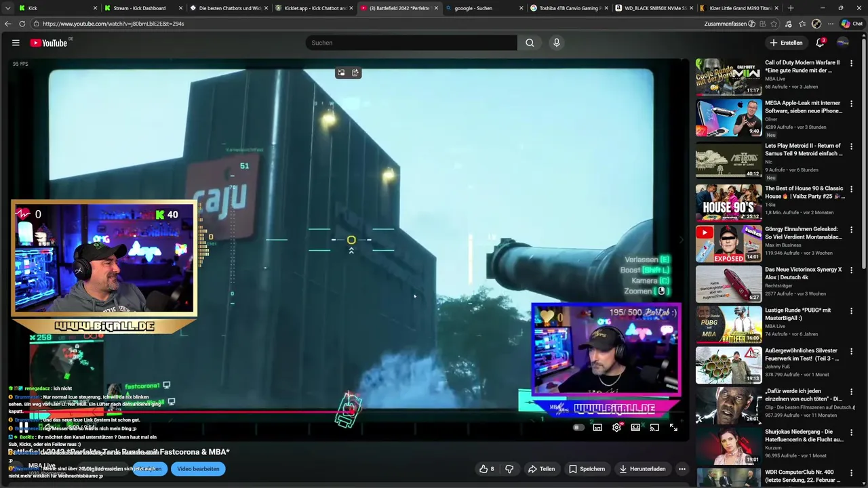Open the YouTube hamburger guide menu
The width and height of the screenshot is (868, 488).
tap(16, 43)
